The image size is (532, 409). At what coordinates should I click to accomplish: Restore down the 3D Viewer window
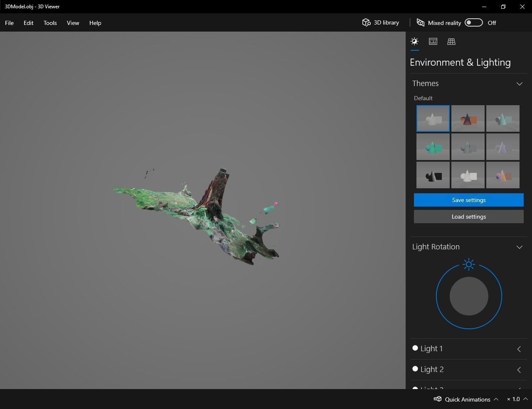pyautogui.click(x=503, y=7)
